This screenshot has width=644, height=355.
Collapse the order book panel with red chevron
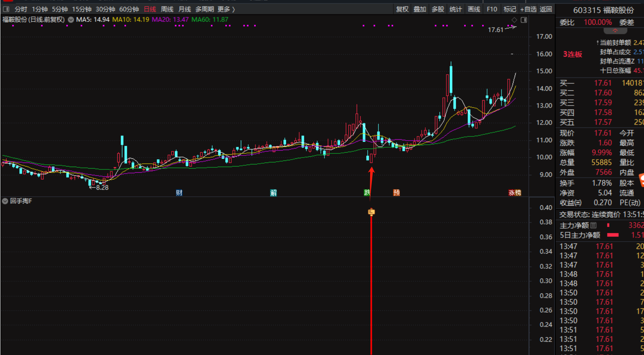click(615, 31)
